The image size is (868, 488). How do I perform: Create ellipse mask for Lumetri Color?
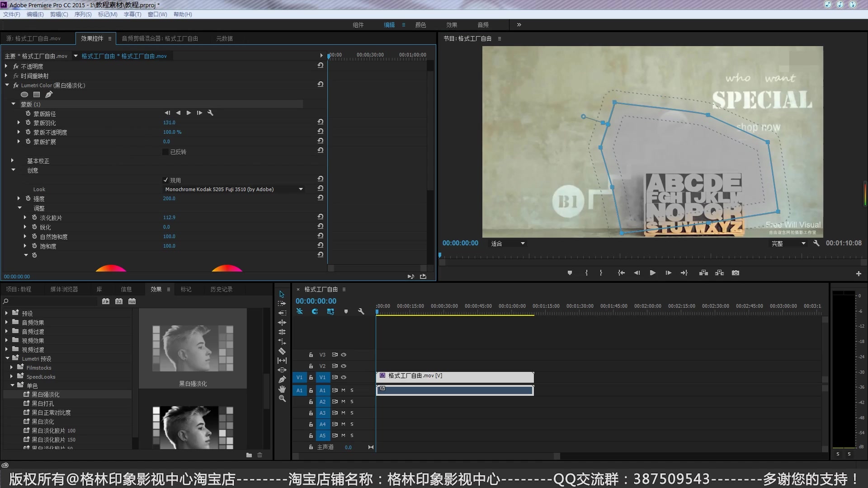point(24,94)
